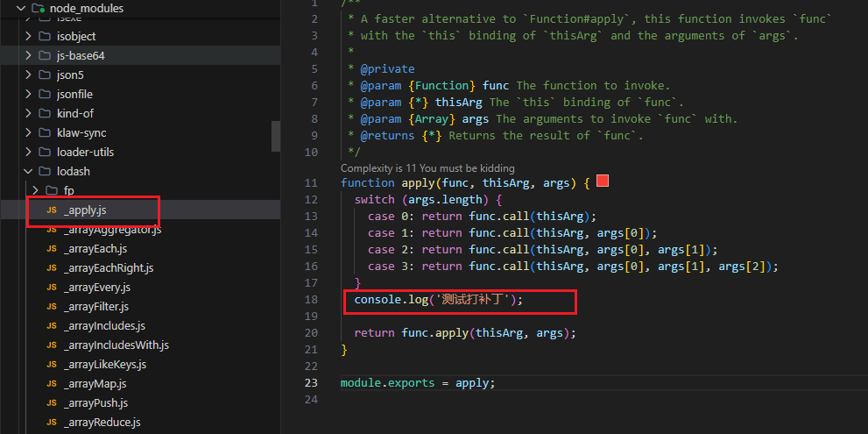Expand the klaw-sync folder chevron
This screenshot has width=868, height=434.
coord(28,132)
